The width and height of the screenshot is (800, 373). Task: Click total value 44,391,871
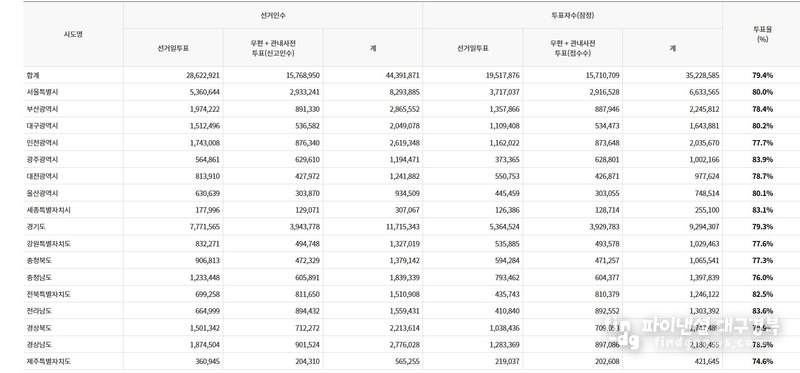403,75
